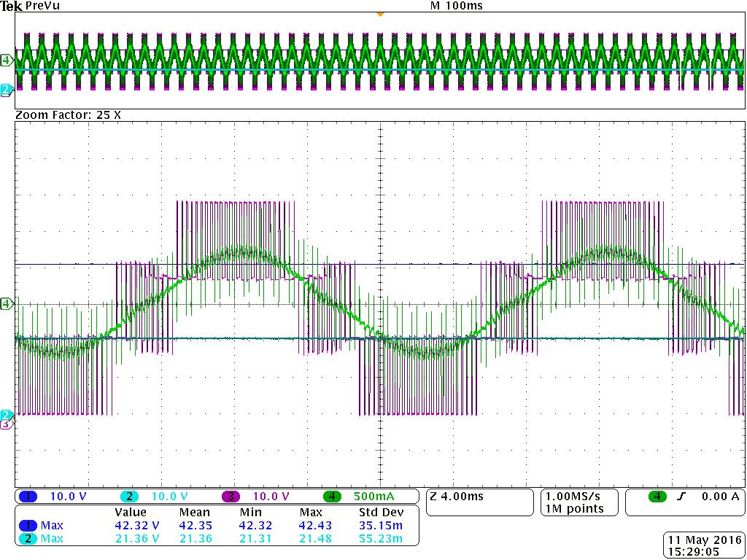Click measurement 1 badge in table
The image size is (747, 560).
[x=28, y=526]
